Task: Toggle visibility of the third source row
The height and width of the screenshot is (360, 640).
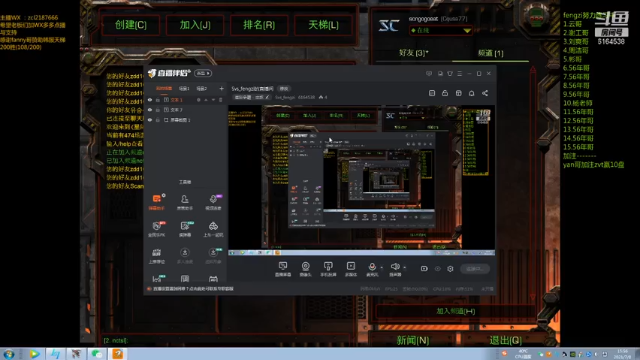Action: pyautogui.click(x=150, y=120)
